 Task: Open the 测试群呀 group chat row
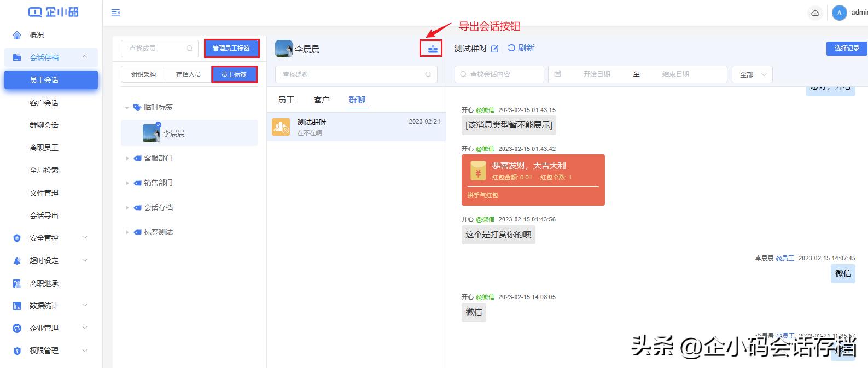356,127
